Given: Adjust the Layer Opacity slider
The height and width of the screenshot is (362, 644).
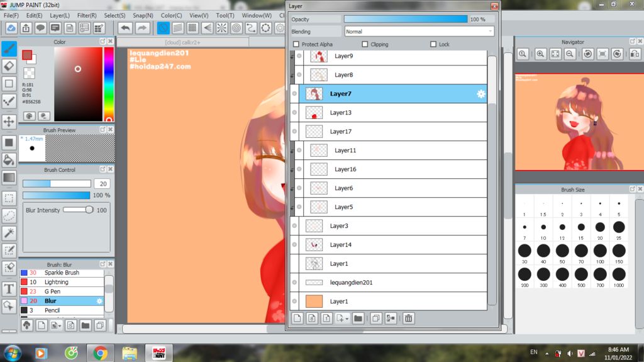Looking at the screenshot, I should 406,20.
